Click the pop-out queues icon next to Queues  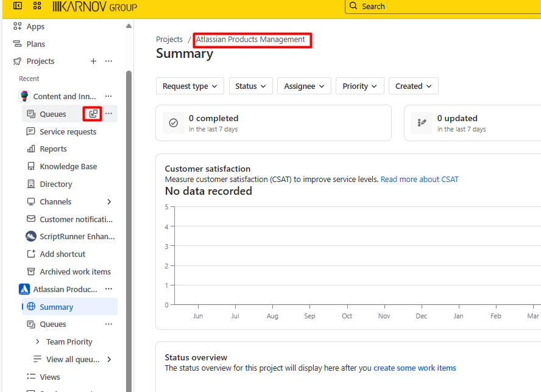[93, 114]
